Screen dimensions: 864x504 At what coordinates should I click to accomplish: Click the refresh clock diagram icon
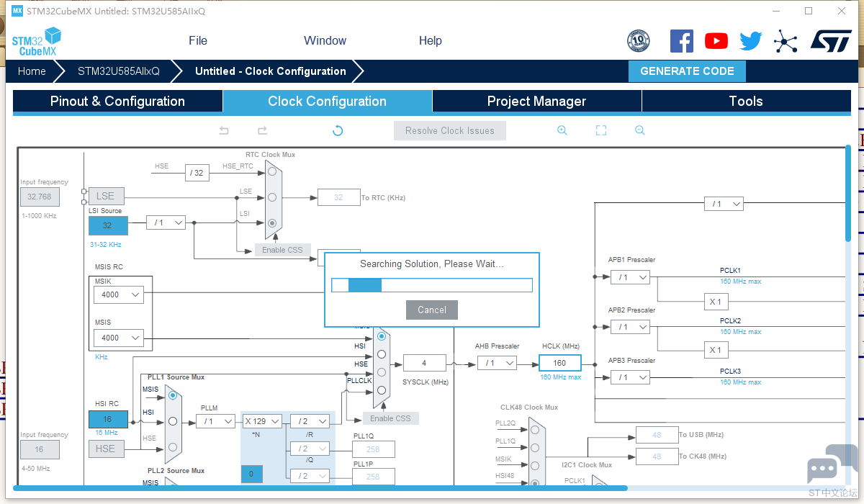[x=338, y=130]
